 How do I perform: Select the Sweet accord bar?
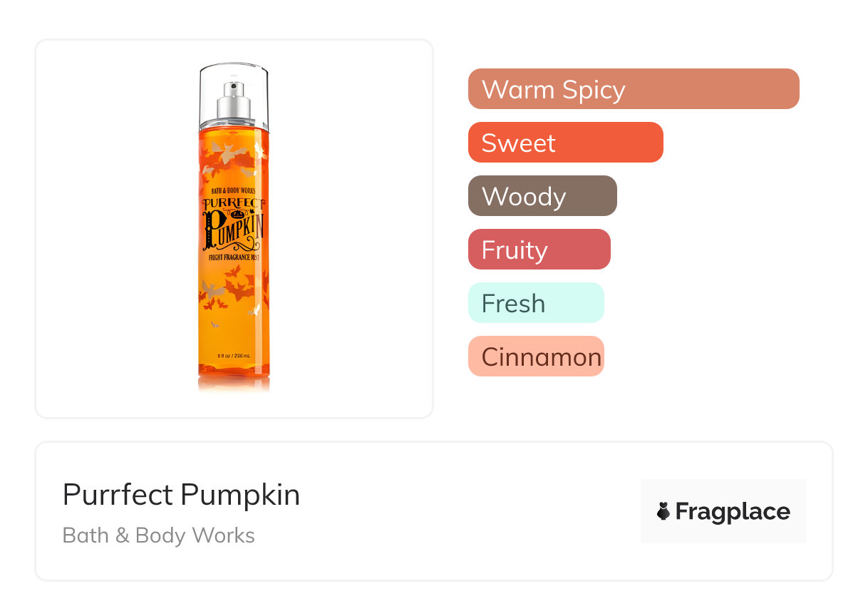point(565,143)
